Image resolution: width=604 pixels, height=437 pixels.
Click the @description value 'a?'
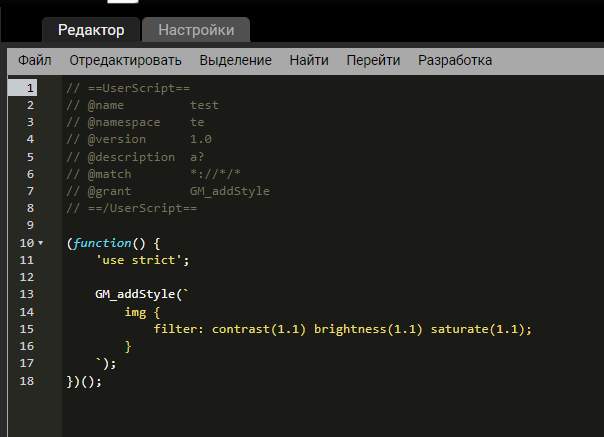point(197,157)
